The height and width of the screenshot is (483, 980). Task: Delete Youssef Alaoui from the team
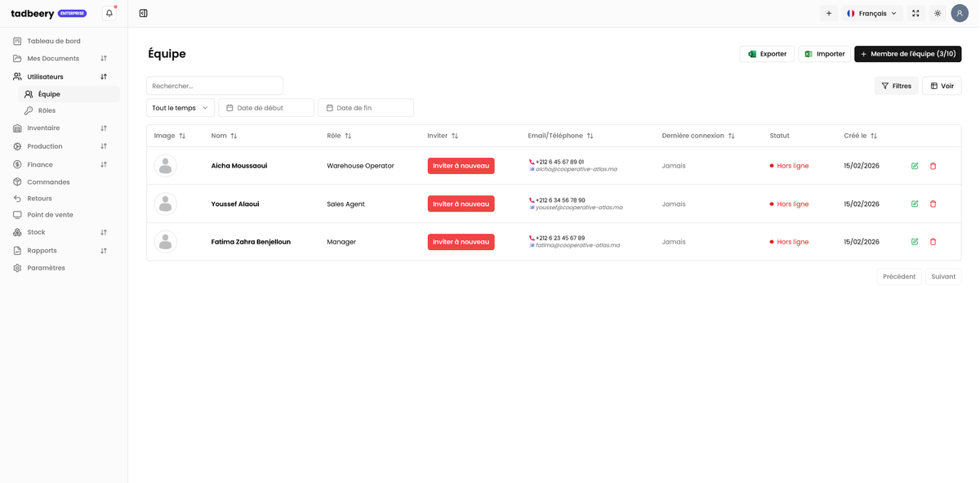click(x=933, y=204)
